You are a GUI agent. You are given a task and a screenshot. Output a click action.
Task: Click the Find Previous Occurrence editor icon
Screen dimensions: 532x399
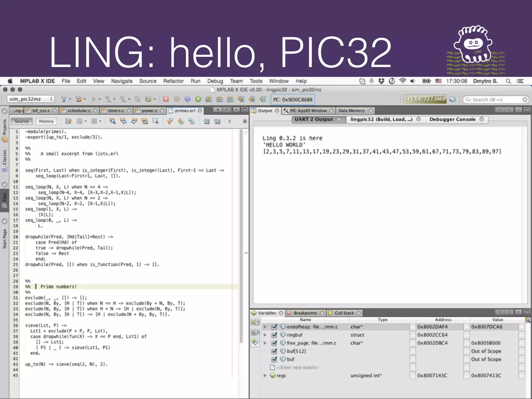pos(123,121)
